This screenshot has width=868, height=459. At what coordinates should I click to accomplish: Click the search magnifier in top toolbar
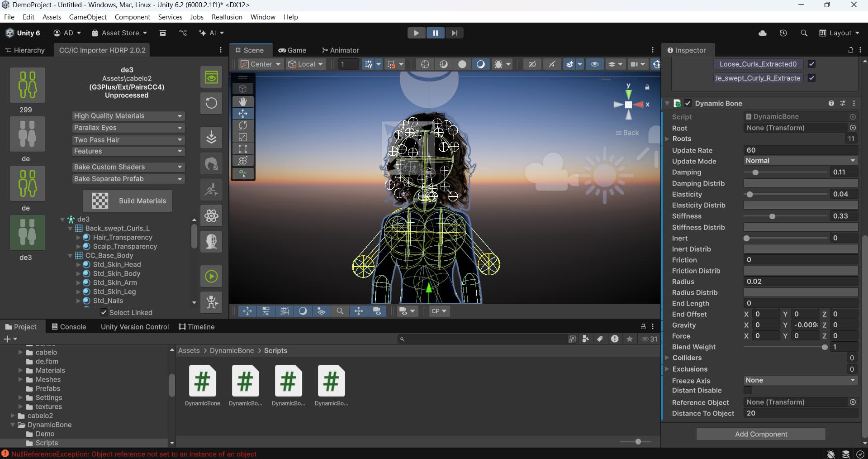(804, 33)
